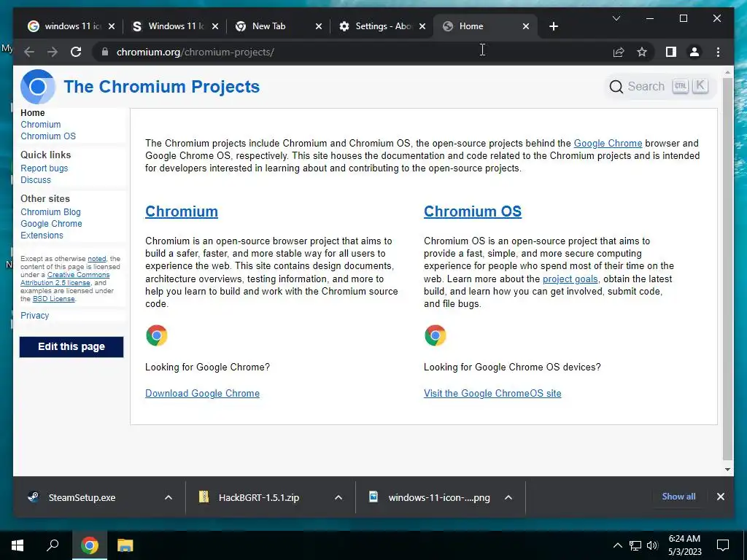Open the volume control in system tray
Viewport: 747px width, 560px height.
(x=652, y=545)
